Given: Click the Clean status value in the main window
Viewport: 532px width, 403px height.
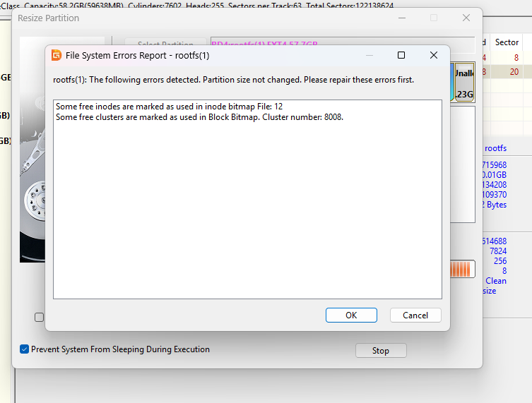Looking at the screenshot, I should click(496, 281).
